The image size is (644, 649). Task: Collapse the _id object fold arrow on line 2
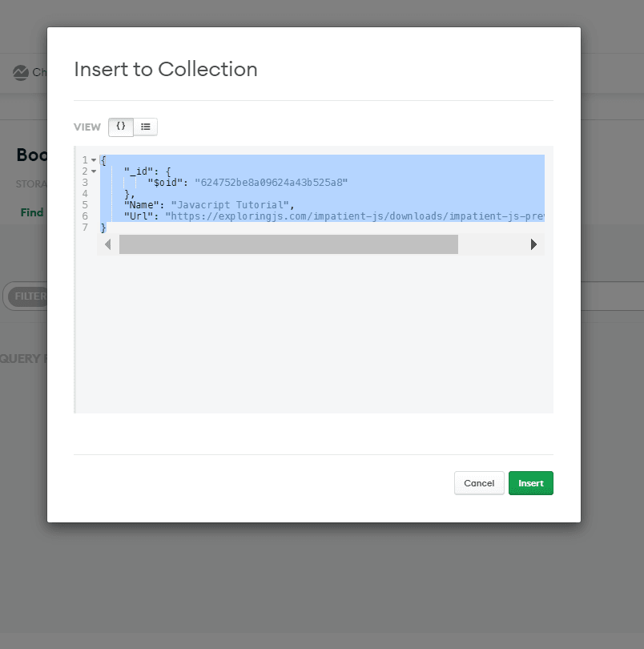pos(94,171)
